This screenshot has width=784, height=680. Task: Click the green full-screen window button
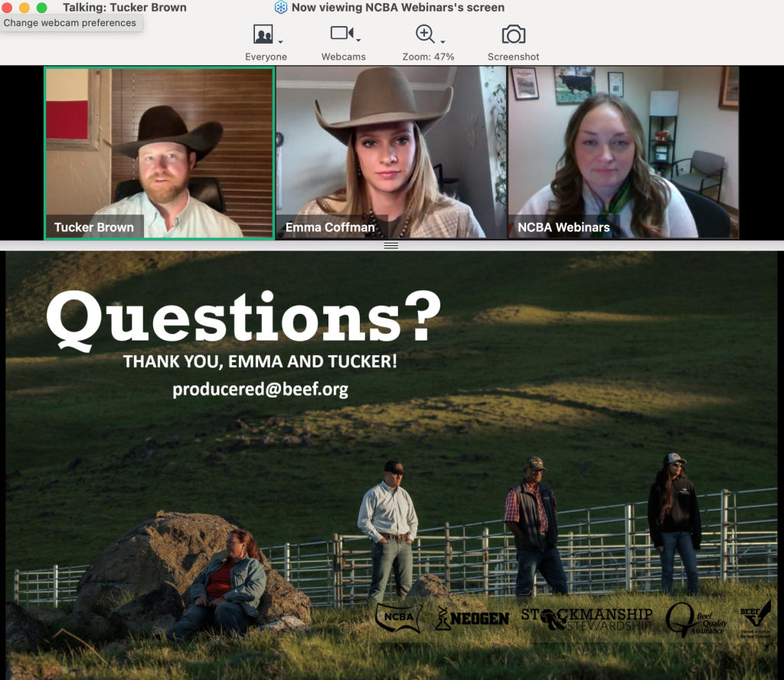[x=41, y=8]
